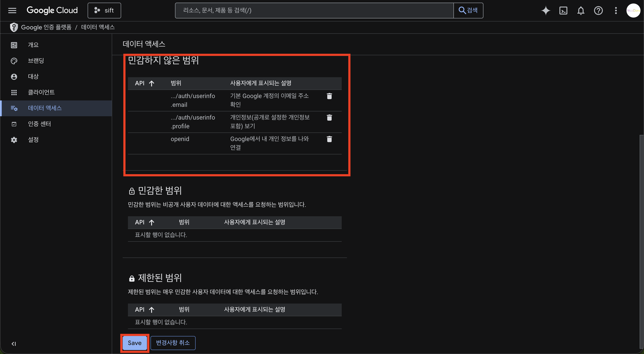Collapse the left sidebar panel
The height and width of the screenshot is (354, 644).
pyautogui.click(x=14, y=344)
